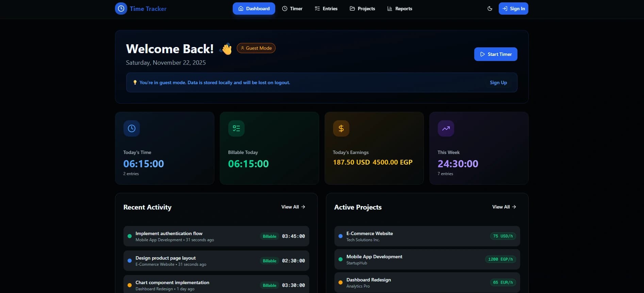The width and height of the screenshot is (644, 293).
Task: Click the orange dot next to Dashboard Redesign project
Action: point(341,282)
